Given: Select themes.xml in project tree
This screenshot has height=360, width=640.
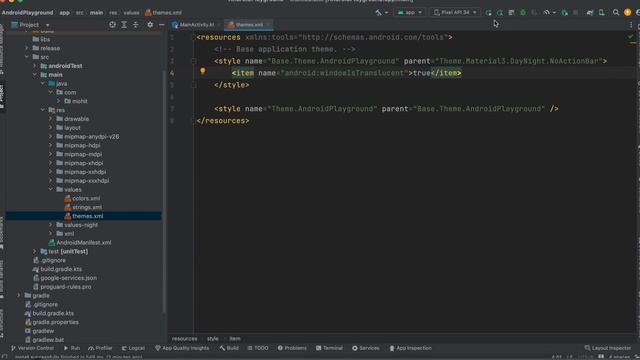Looking at the screenshot, I should coord(84,216).
